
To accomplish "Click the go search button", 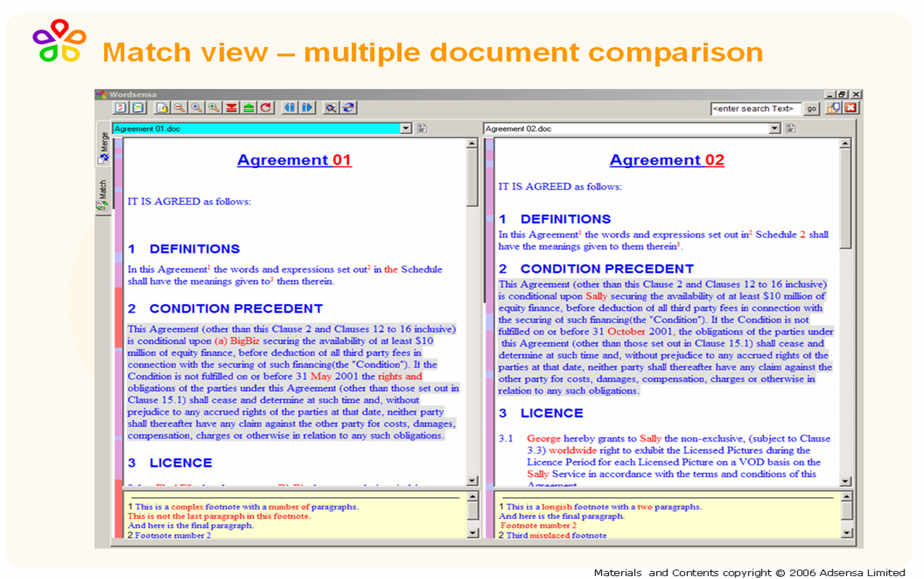I will (x=812, y=109).
